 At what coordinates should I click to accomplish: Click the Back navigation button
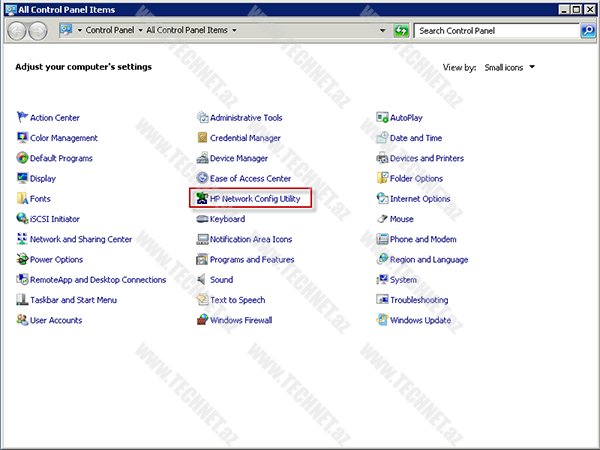coord(17,31)
